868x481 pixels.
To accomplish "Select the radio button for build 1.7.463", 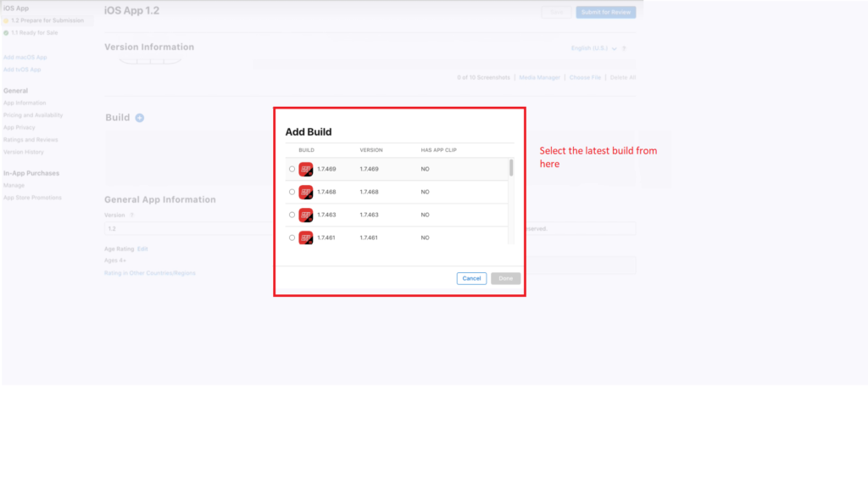I will coord(292,215).
